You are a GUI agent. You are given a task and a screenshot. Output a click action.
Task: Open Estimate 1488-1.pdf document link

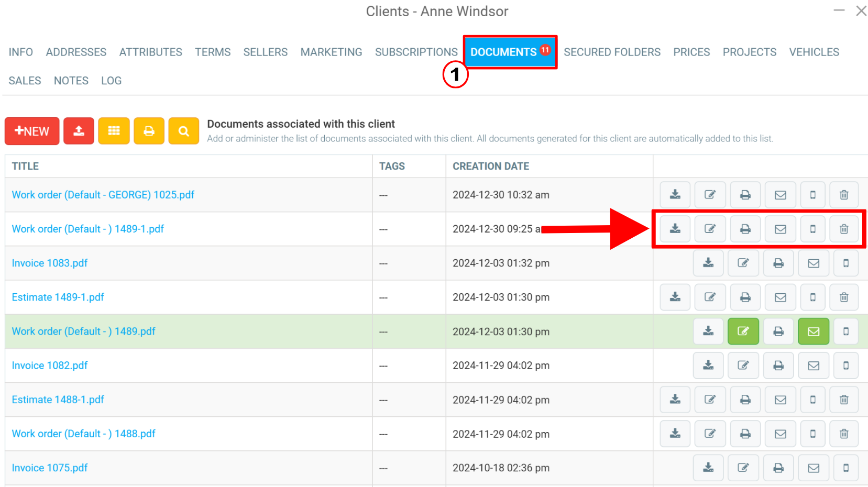(58, 400)
